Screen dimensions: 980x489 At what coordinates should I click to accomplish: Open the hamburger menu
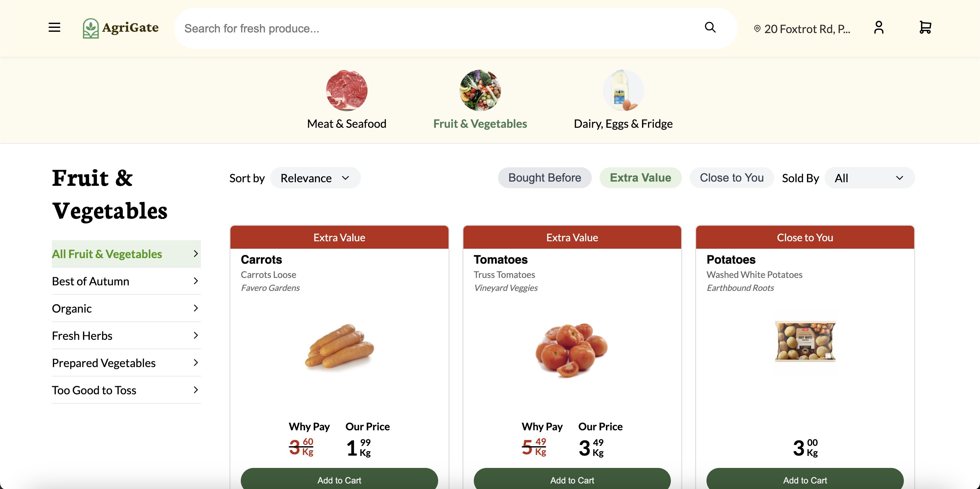(x=54, y=27)
